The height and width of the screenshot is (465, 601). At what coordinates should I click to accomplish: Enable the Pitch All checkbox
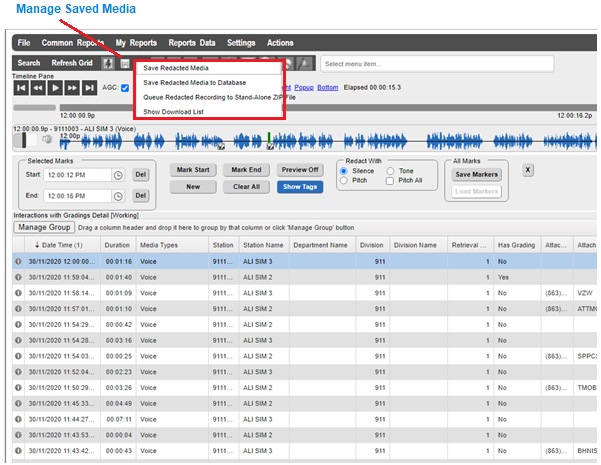(389, 181)
